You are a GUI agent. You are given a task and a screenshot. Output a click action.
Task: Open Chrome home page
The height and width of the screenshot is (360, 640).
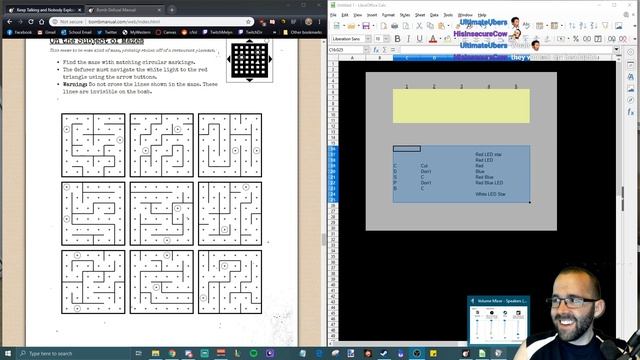tap(42, 22)
